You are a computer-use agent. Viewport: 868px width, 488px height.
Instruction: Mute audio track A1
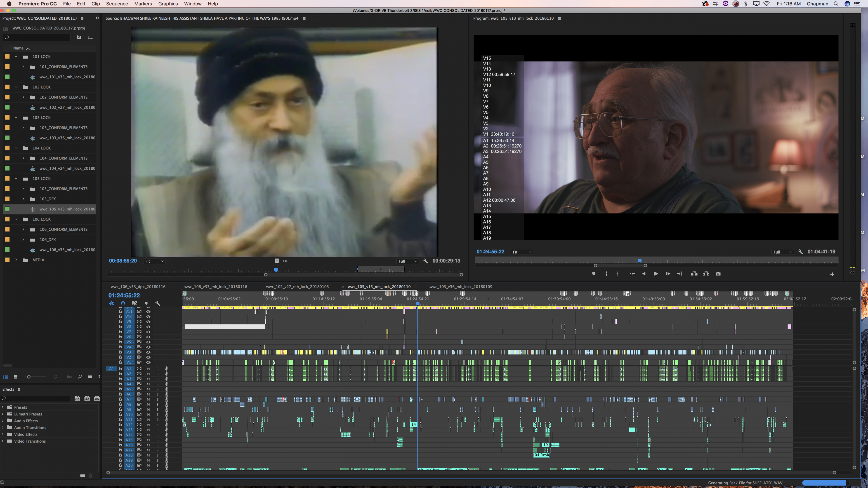[148, 369]
